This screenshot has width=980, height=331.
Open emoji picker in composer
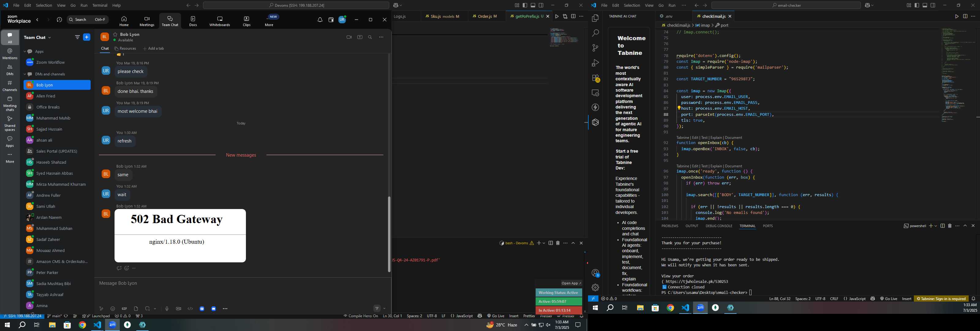113,309
